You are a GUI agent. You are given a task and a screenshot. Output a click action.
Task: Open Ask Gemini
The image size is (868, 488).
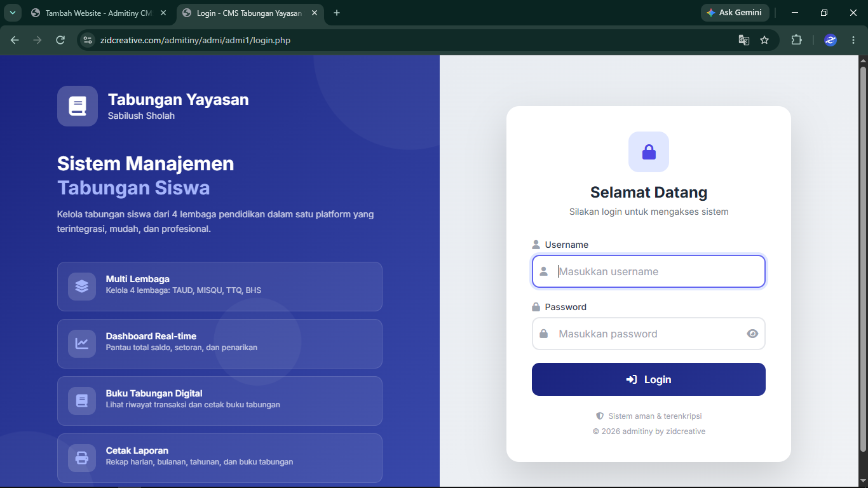735,13
